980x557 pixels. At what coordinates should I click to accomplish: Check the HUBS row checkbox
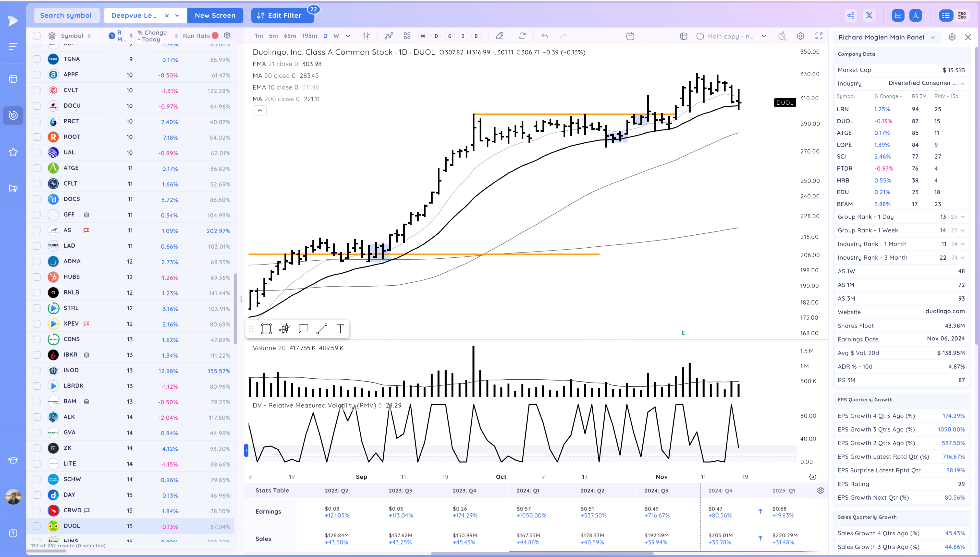click(37, 277)
